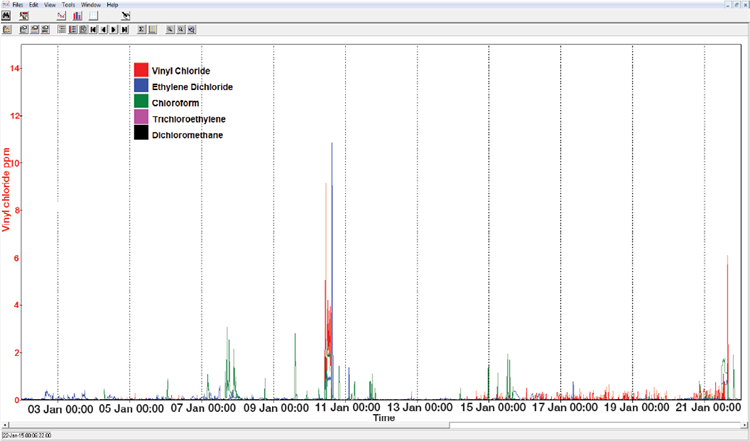Click the first magnifier zoom icon
The height and width of the screenshot is (441, 750).
pyautogui.click(x=170, y=30)
